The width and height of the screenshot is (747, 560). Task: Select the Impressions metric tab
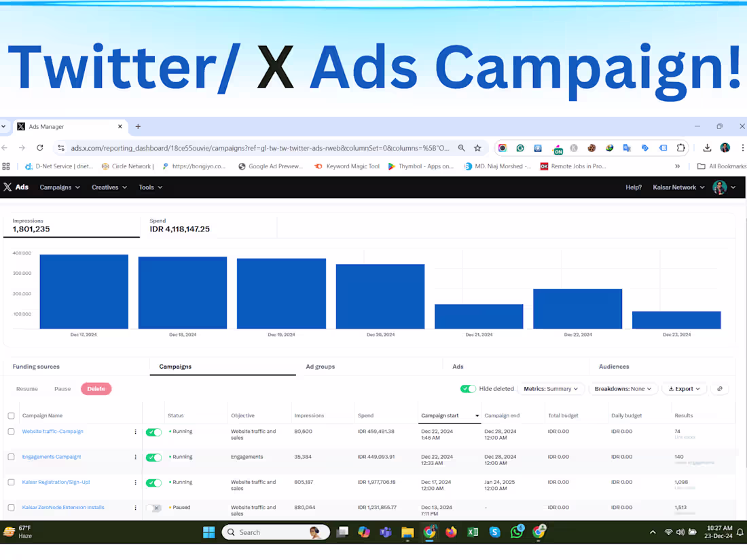pyautogui.click(x=71, y=226)
